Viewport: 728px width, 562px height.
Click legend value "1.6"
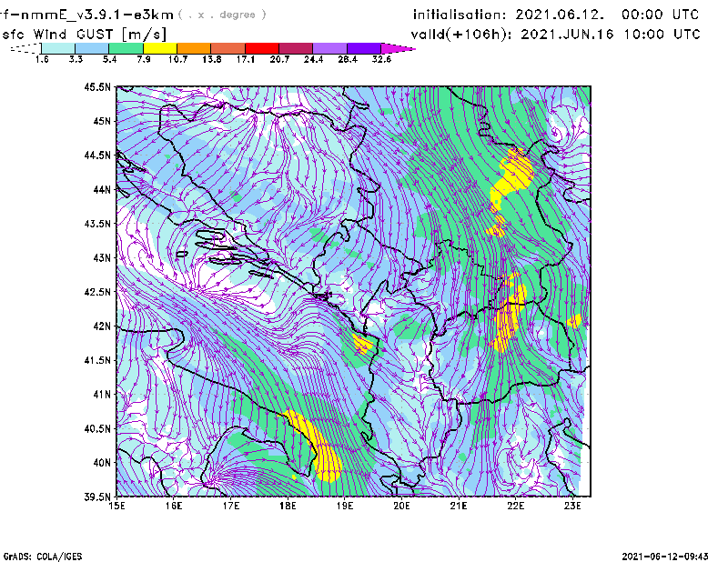pos(42,59)
